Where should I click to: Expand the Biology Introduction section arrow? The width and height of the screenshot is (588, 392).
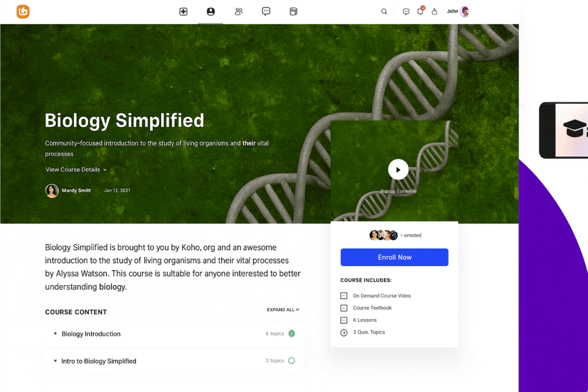point(56,333)
